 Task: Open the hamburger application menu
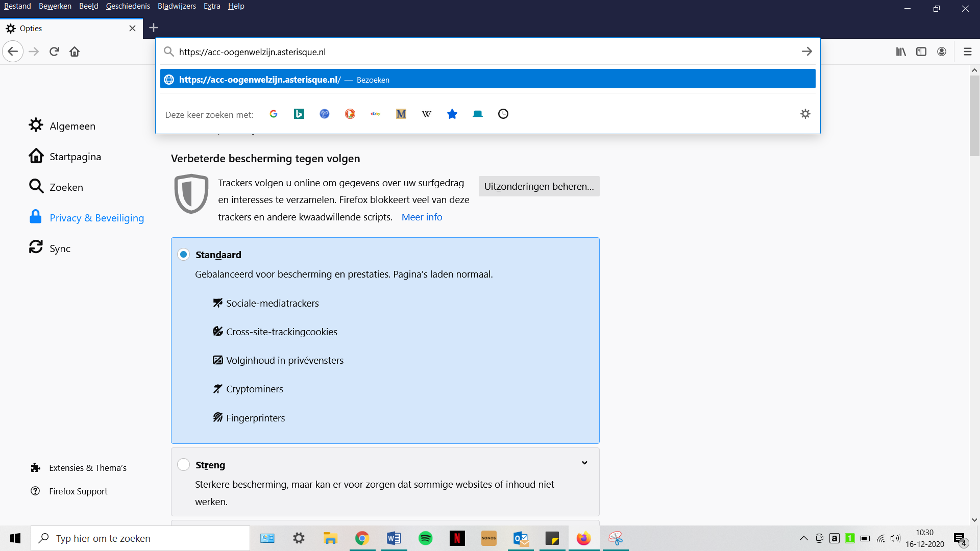(x=967, y=52)
